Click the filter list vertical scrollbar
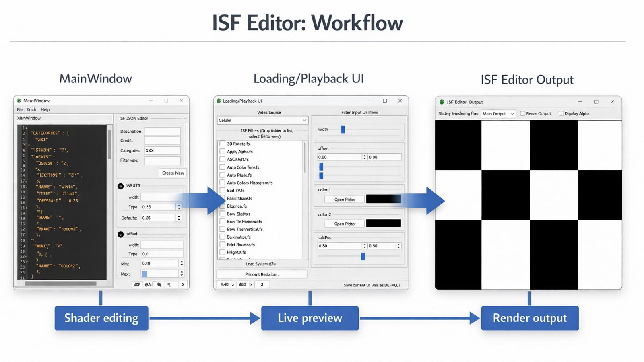 tap(305, 157)
